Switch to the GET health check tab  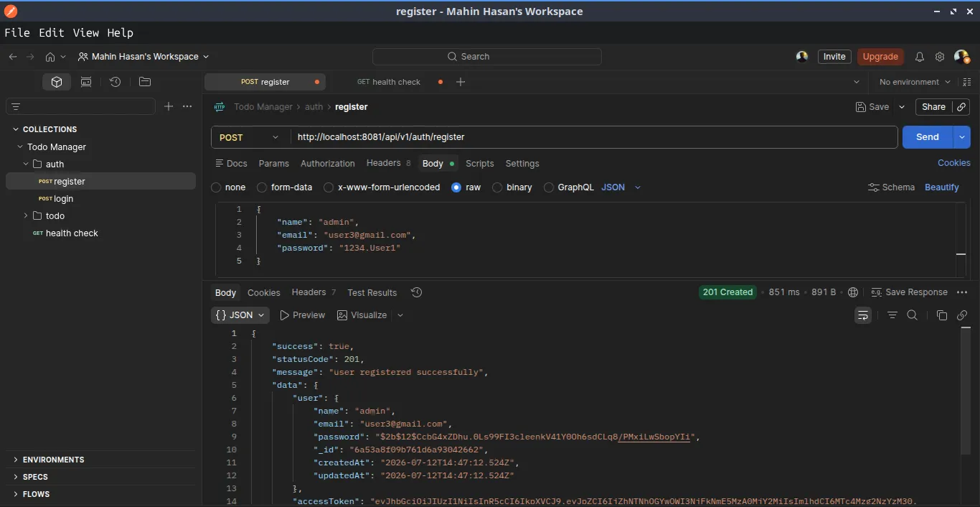(x=389, y=82)
